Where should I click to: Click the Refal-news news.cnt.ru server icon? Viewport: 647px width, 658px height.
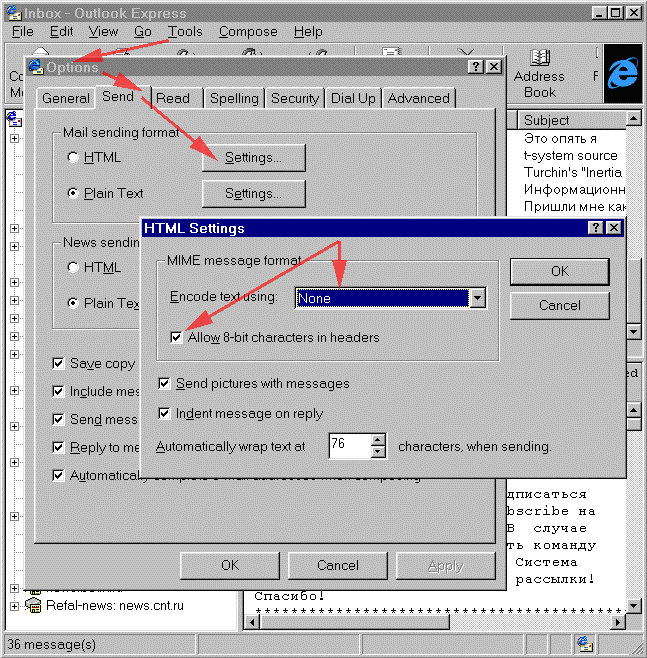tap(33, 606)
